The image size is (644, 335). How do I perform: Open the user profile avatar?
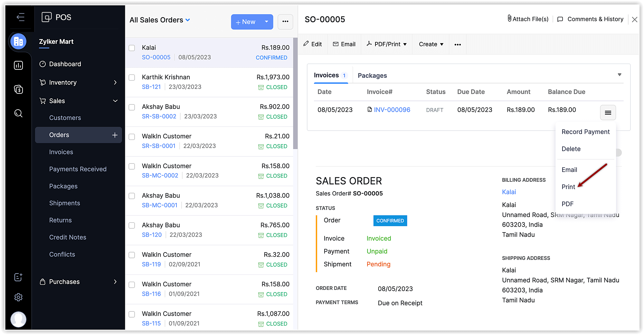click(x=18, y=319)
